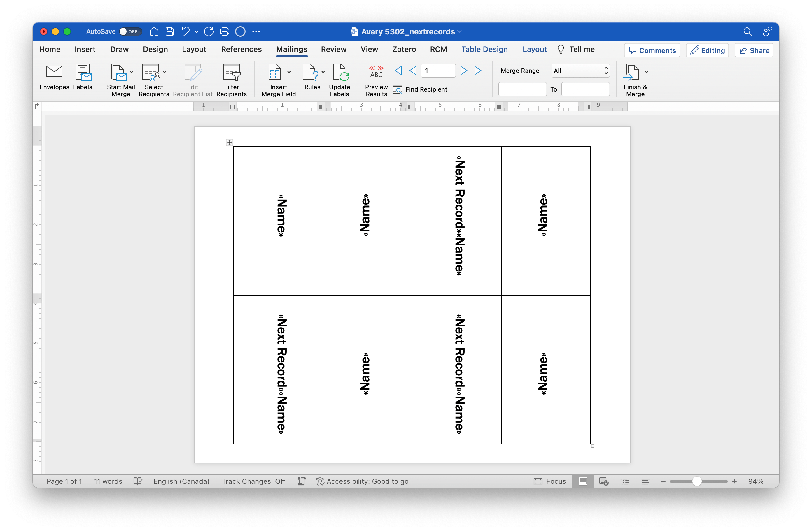This screenshot has width=812, height=531.
Task: Click the Merge Range To field
Action: (585, 89)
